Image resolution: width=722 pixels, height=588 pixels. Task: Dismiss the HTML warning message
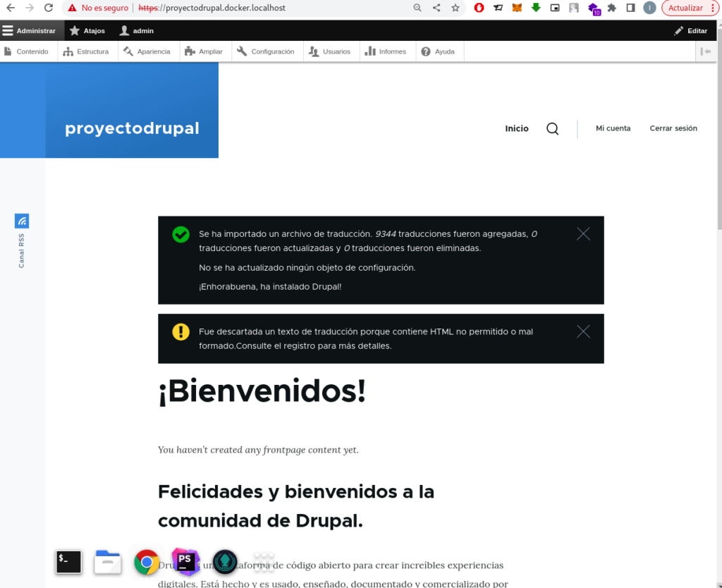[x=583, y=331]
